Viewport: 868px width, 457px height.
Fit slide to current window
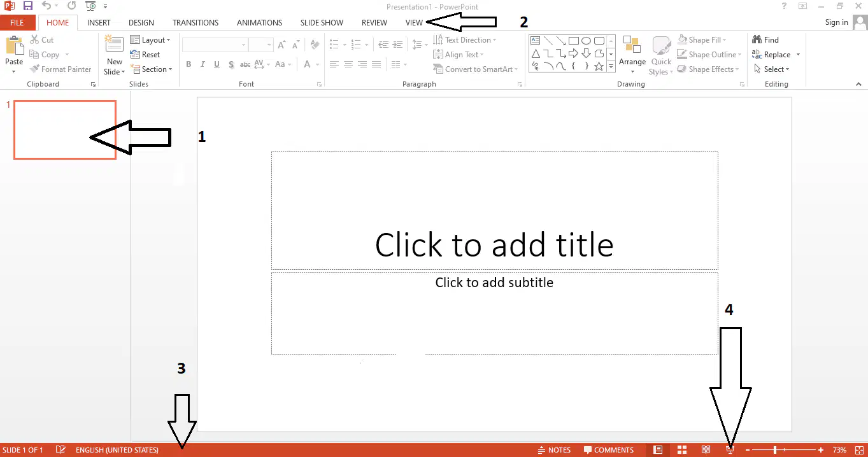tap(859, 450)
